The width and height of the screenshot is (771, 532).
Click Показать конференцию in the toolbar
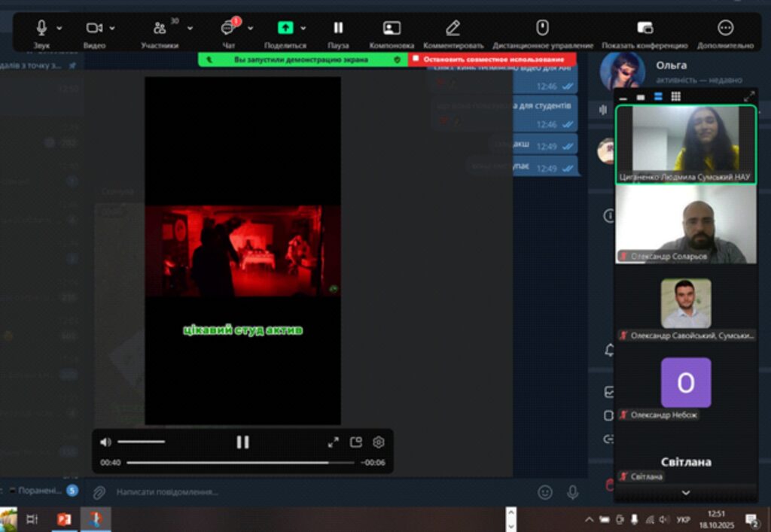coord(645,29)
